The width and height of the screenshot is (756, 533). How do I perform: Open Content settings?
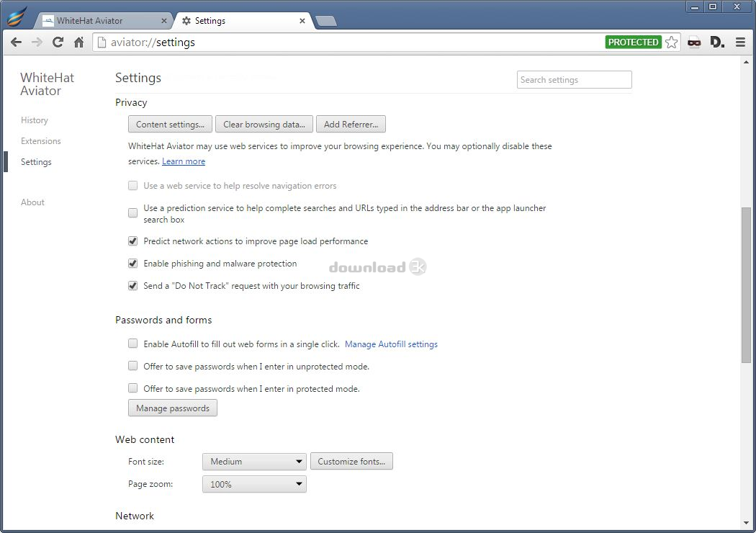pyautogui.click(x=170, y=125)
